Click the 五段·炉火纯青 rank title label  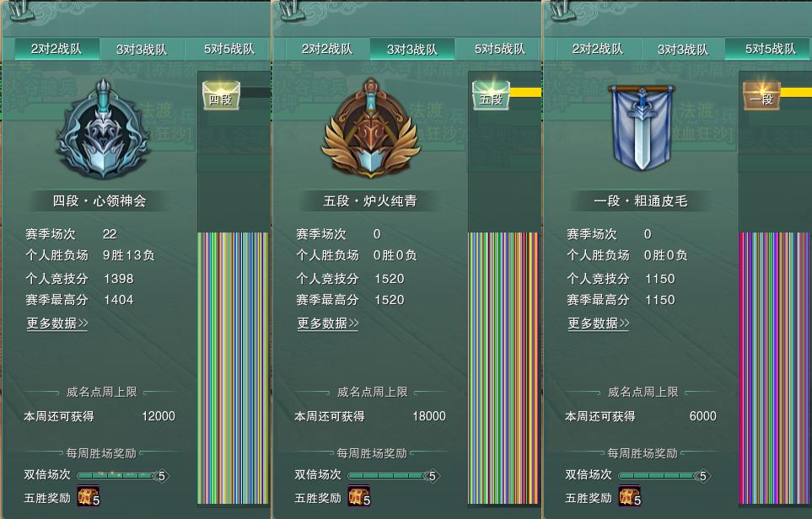(370, 201)
